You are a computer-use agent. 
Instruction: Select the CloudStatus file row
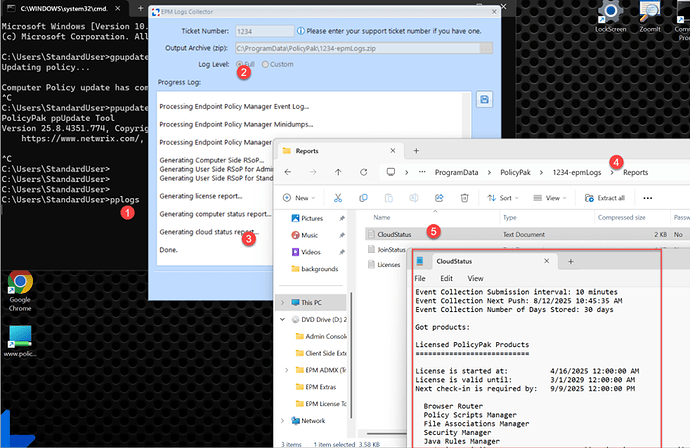point(526,235)
